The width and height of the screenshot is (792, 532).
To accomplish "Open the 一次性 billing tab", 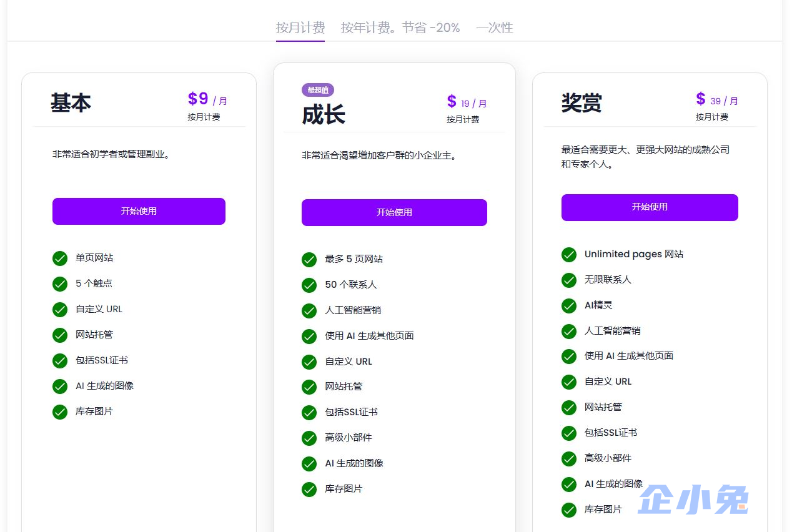I will (494, 27).
